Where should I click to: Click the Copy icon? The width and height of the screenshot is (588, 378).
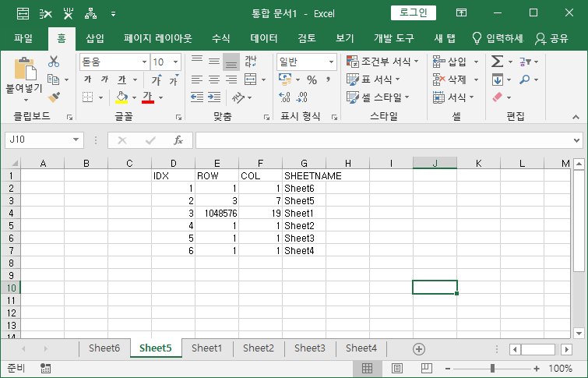click(x=54, y=79)
